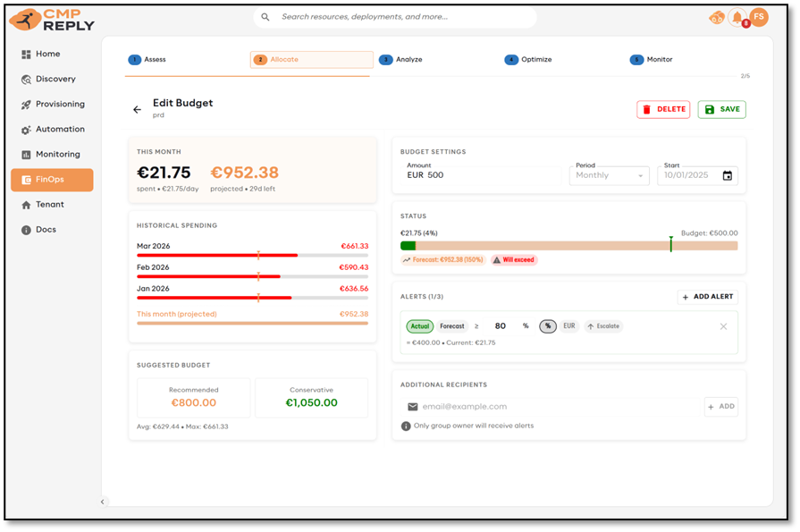Open the Period Monthly dropdown
This screenshot has height=532, width=800.
pos(609,176)
